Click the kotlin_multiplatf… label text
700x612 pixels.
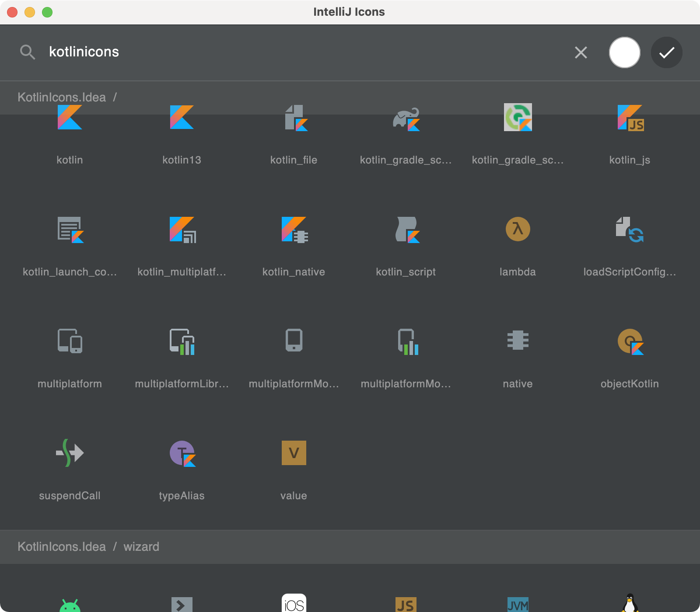click(182, 272)
